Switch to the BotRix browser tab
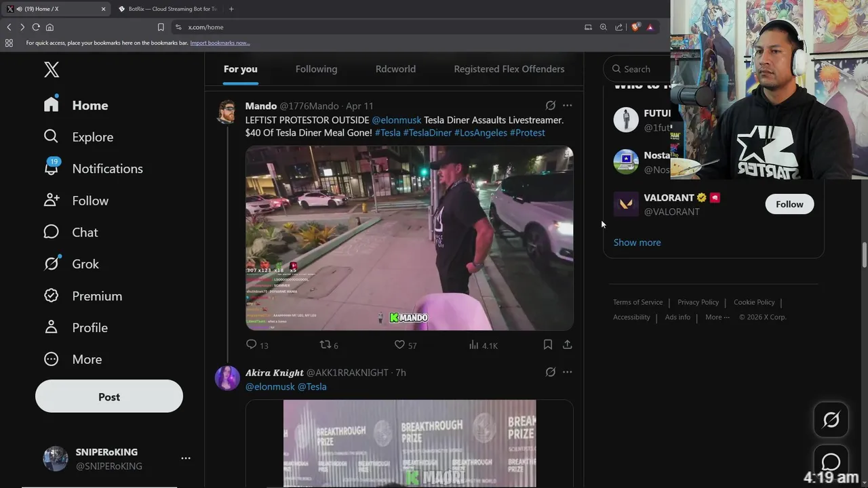This screenshot has height=488, width=868. pyautogui.click(x=167, y=9)
